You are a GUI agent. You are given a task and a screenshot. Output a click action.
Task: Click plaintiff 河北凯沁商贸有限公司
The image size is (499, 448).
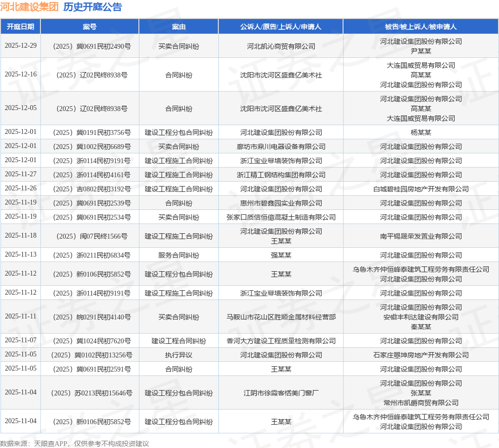281,46
